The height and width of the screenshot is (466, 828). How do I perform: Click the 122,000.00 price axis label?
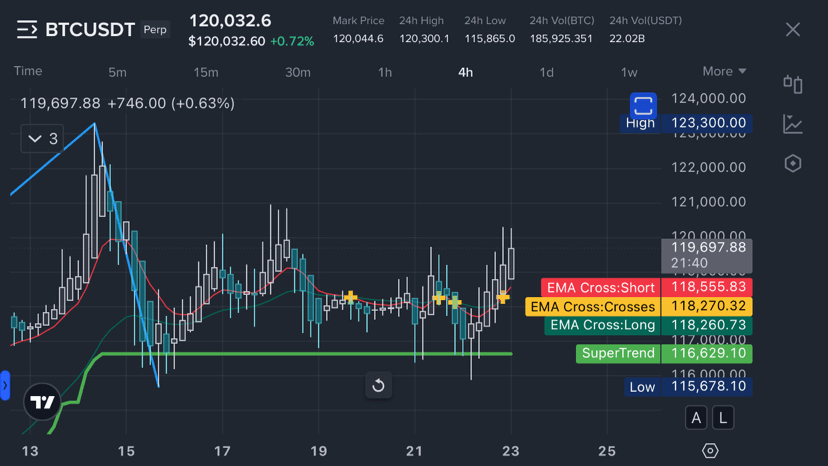[708, 167]
